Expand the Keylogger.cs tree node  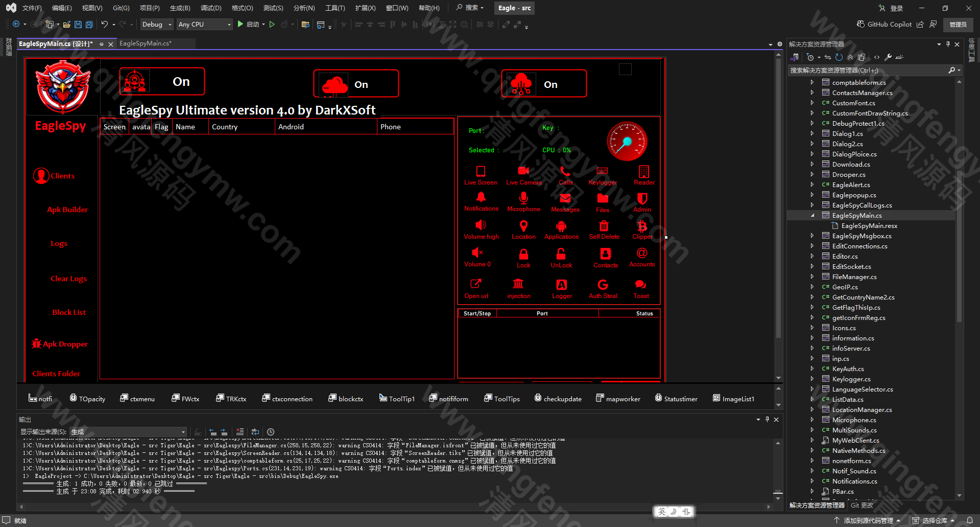812,379
